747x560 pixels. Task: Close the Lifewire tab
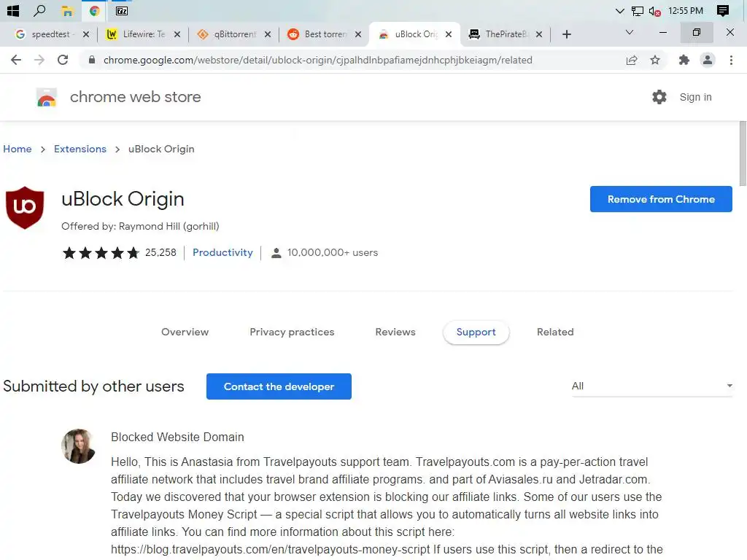pos(177,34)
